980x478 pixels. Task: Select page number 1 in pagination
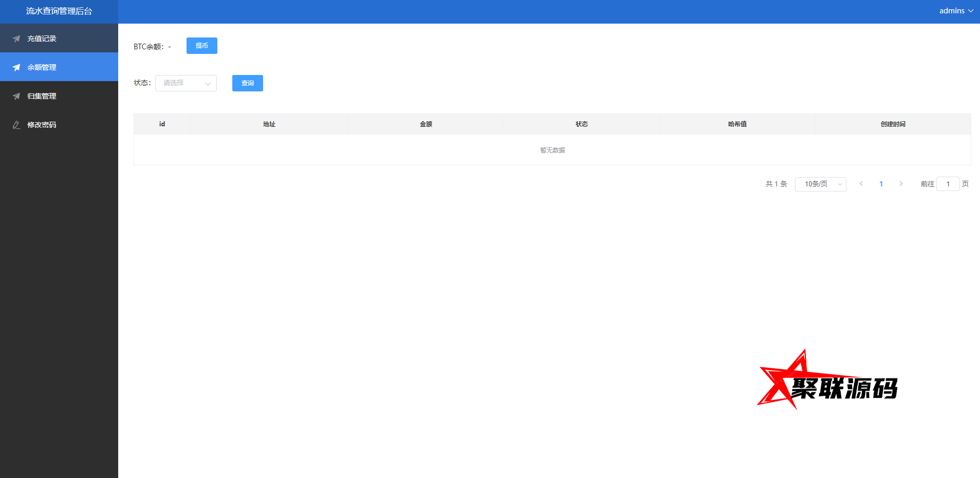(881, 184)
